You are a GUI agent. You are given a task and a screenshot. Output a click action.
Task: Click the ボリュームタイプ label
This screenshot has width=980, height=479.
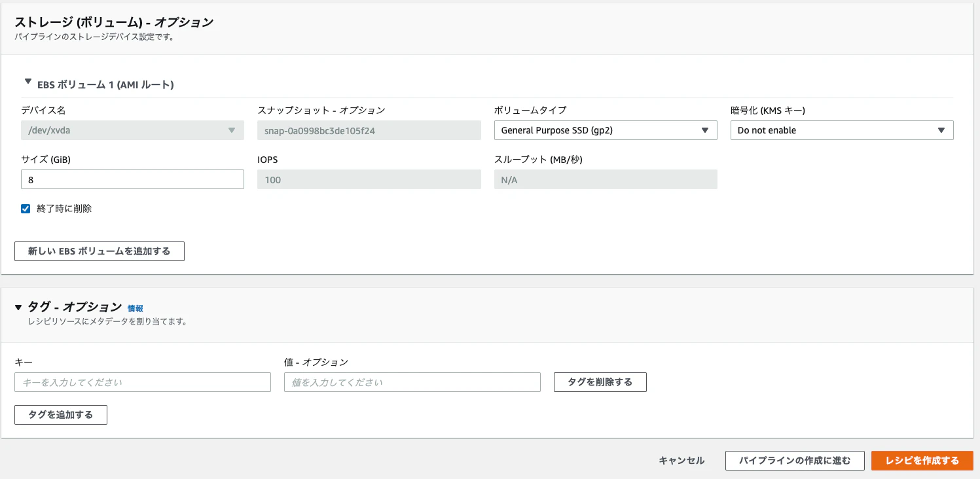pyautogui.click(x=530, y=111)
